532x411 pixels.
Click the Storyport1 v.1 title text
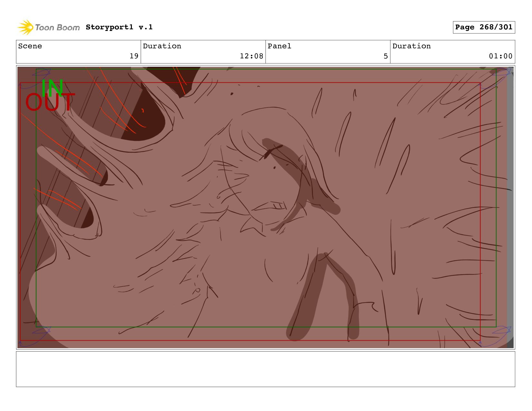[119, 27]
